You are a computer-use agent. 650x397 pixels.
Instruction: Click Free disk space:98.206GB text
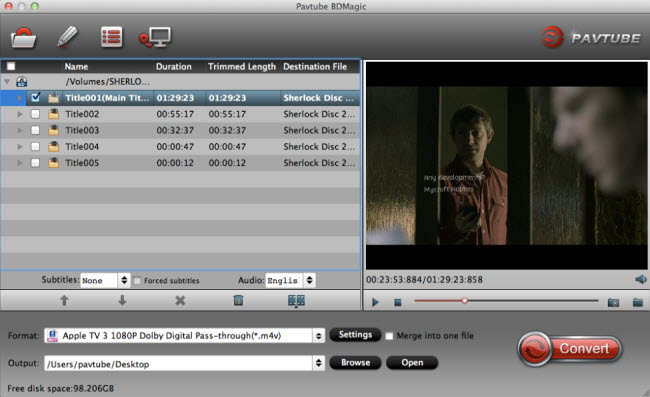pyautogui.click(x=61, y=389)
